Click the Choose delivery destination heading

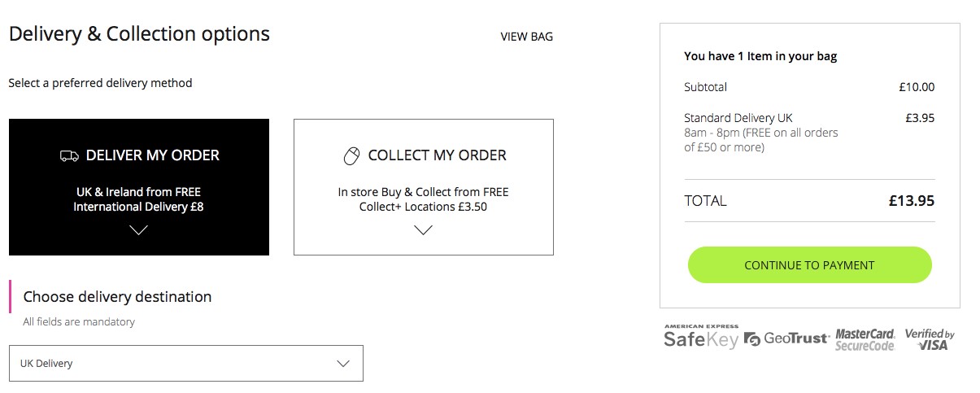(117, 297)
